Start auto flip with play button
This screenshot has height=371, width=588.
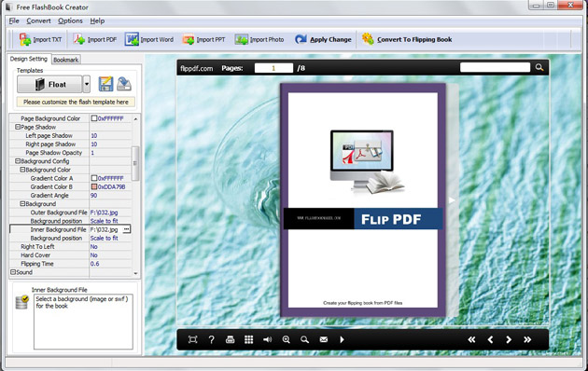342,339
